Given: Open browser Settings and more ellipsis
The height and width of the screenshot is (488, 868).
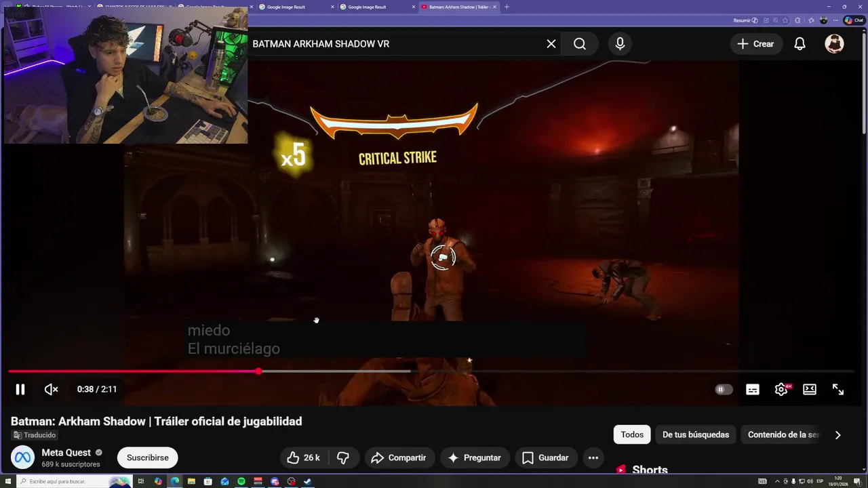Looking at the screenshot, I should tap(835, 20).
